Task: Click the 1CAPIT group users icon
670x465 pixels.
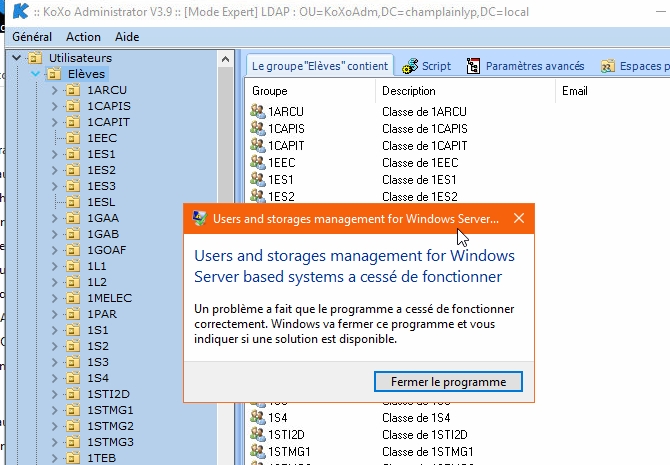Action: pyautogui.click(x=258, y=145)
